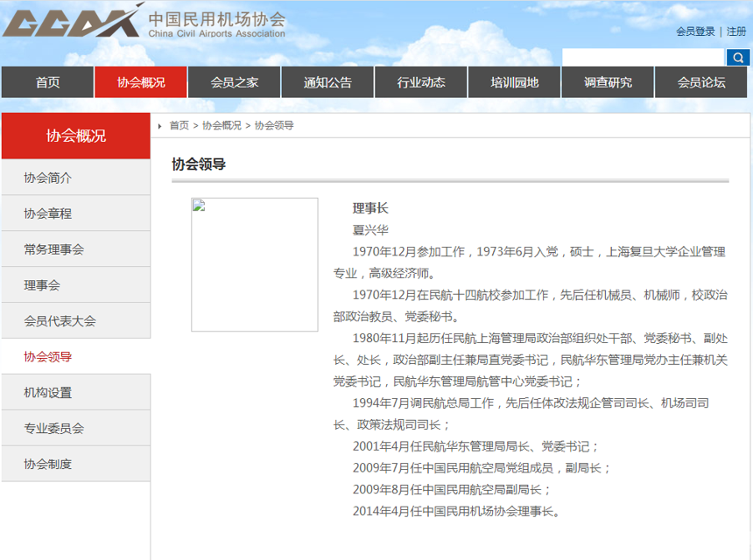Viewport: 753px width, 560px height.
Task: Open the 会员登录 link
Action: pos(695,31)
